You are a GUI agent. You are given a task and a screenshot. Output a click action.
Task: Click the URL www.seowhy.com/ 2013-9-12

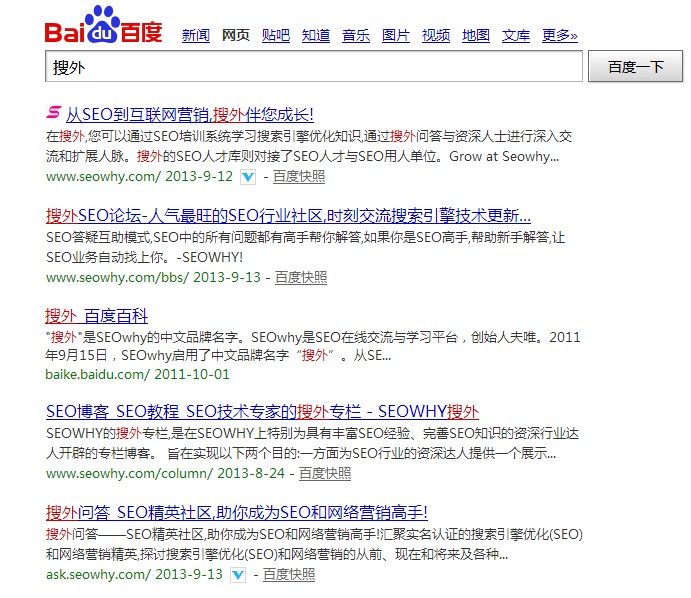(x=139, y=177)
